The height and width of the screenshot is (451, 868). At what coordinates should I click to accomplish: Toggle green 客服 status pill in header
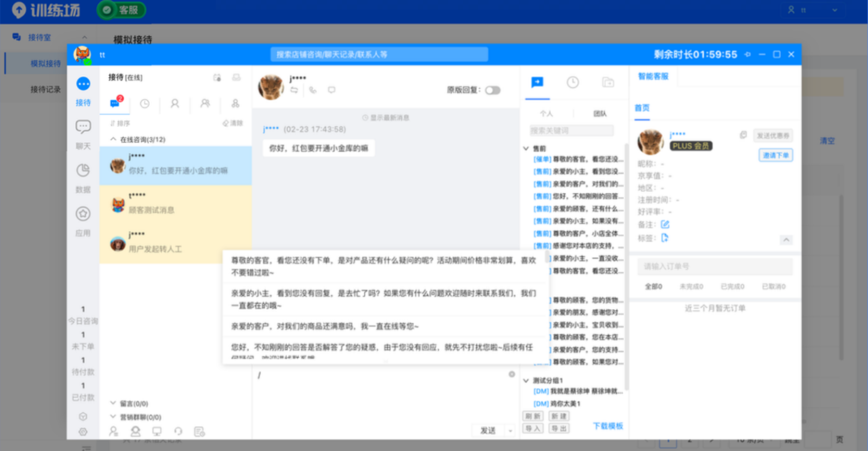pyautogui.click(x=122, y=10)
